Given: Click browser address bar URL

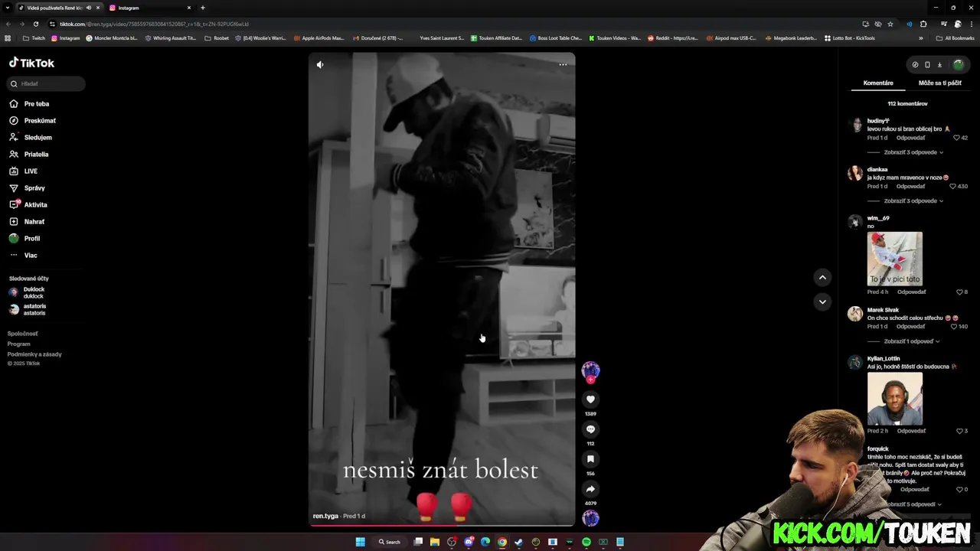Looking at the screenshot, I should [154, 24].
